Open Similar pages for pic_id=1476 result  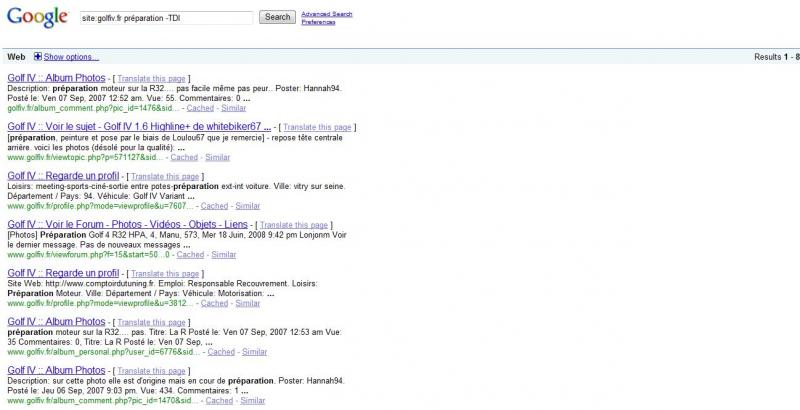point(234,108)
